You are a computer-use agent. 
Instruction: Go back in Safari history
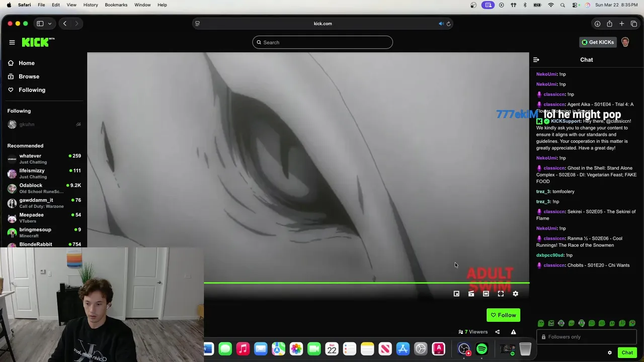coord(65,24)
